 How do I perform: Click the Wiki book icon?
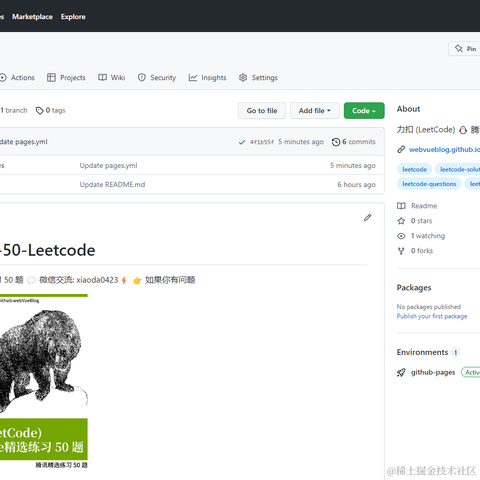(102, 78)
